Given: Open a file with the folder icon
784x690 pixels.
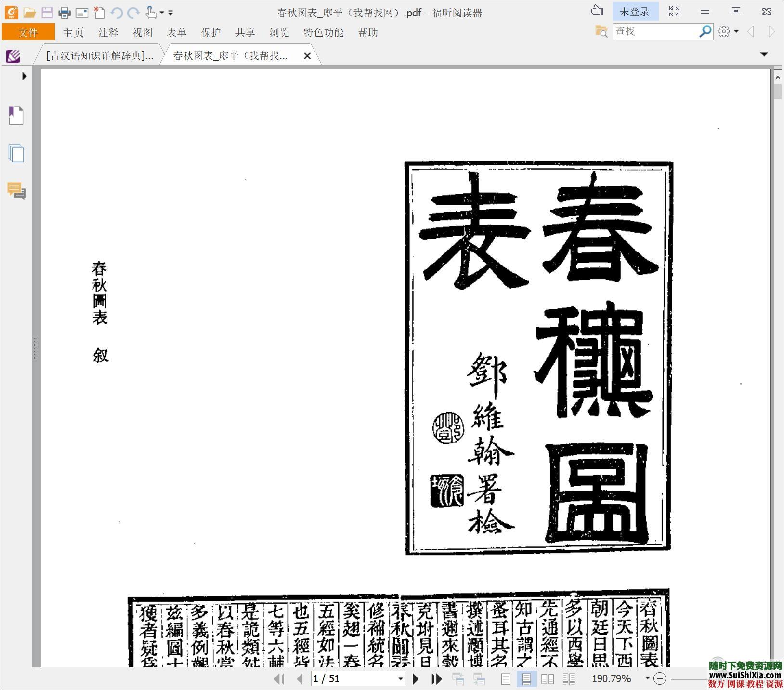Looking at the screenshot, I should point(30,13).
